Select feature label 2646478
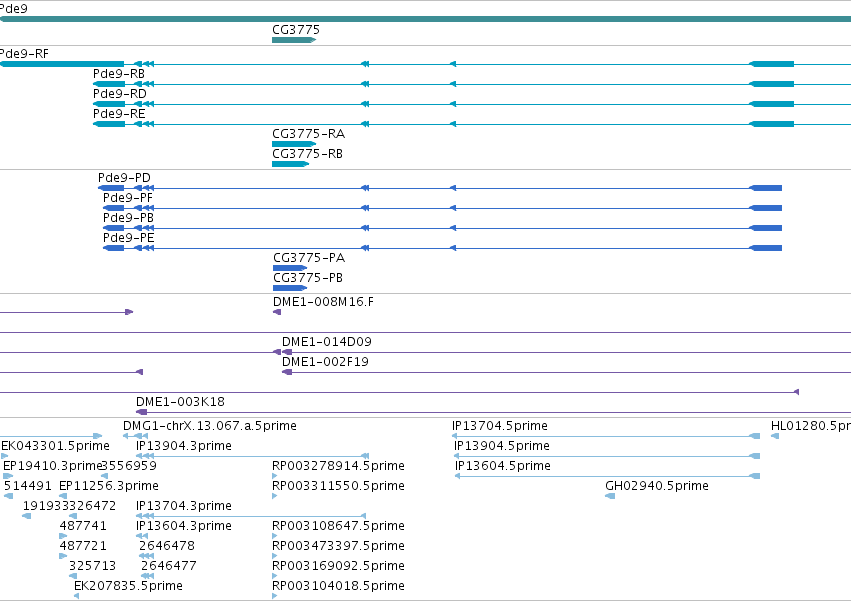Screen dimensions: 851x601 pos(167,546)
